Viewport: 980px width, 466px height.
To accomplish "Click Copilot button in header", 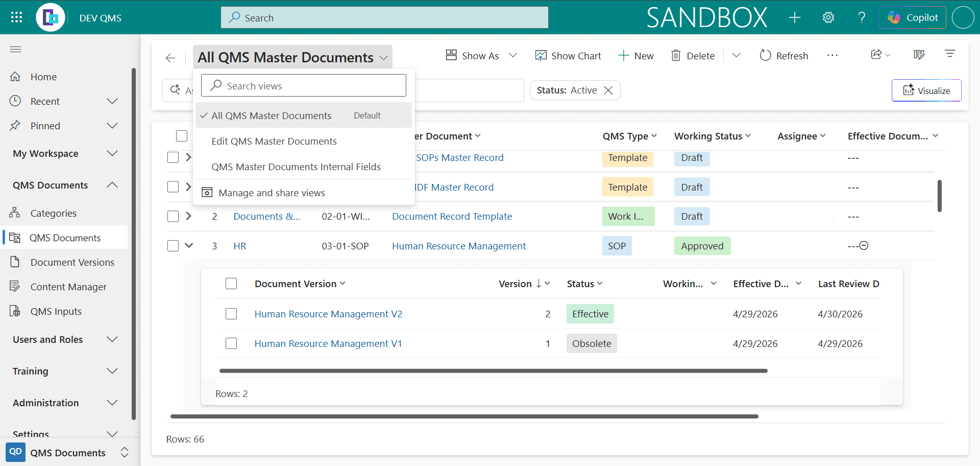I will (913, 17).
